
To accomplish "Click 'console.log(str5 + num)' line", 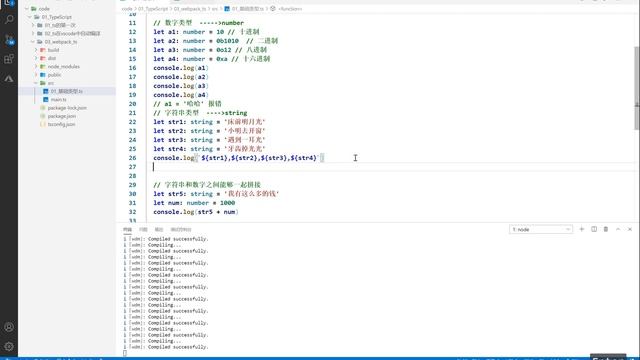I will click(x=196, y=212).
